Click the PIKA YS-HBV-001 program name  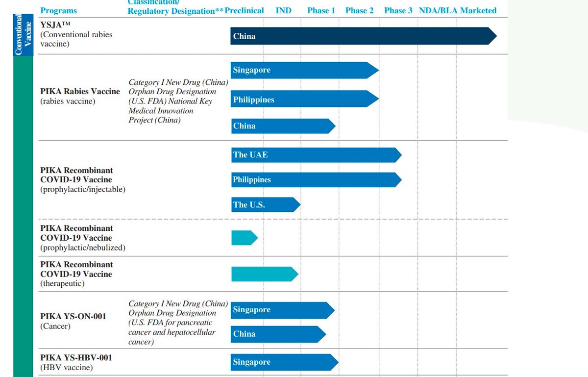pos(76,362)
